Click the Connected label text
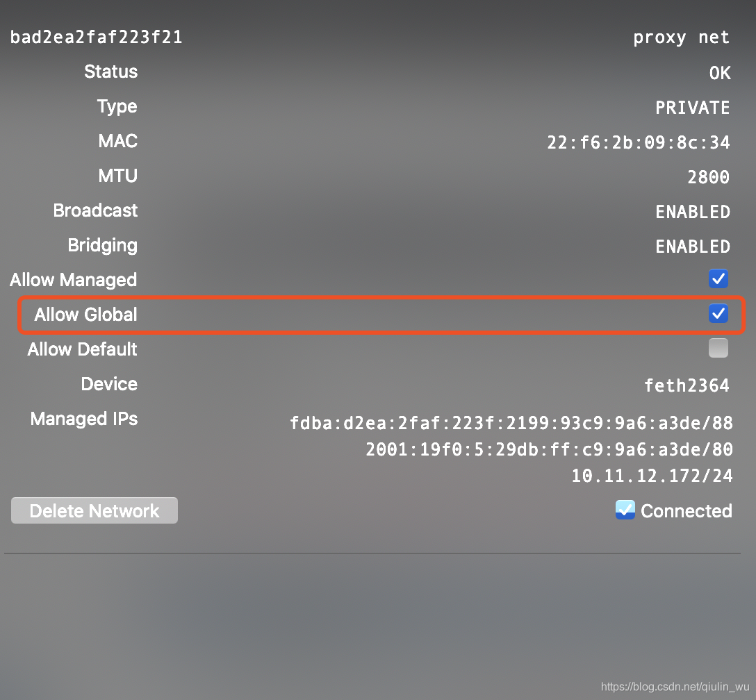The height and width of the screenshot is (700, 756). [687, 510]
